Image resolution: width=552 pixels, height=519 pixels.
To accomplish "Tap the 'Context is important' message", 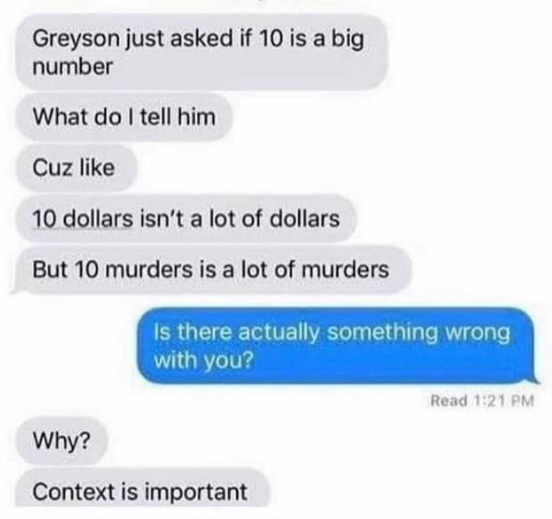I will (x=142, y=488).
